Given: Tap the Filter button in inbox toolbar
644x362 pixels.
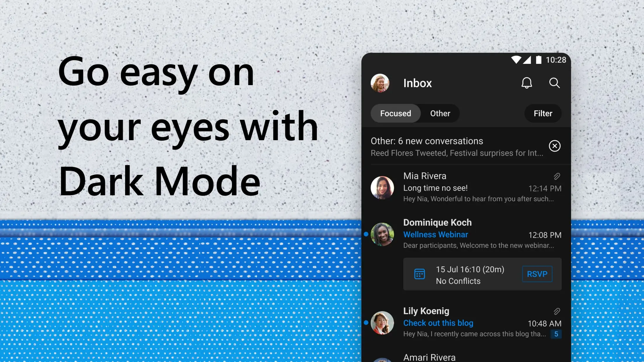Looking at the screenshot, I should click(x=543, y=113).
